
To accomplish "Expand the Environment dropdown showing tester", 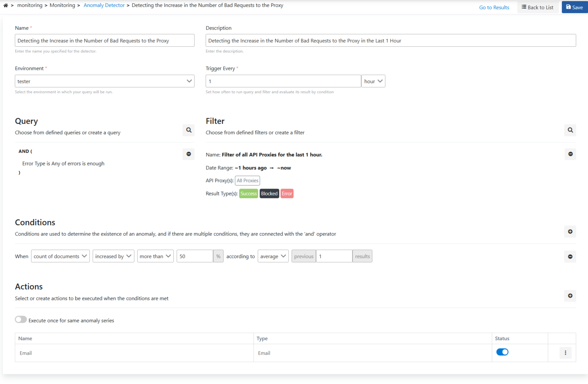I will [105, 81].
